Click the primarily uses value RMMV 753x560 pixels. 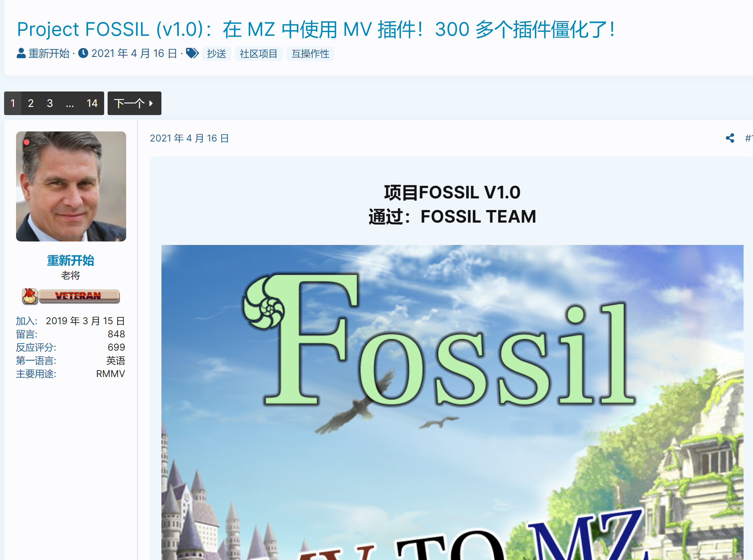(x=110, y=374)
